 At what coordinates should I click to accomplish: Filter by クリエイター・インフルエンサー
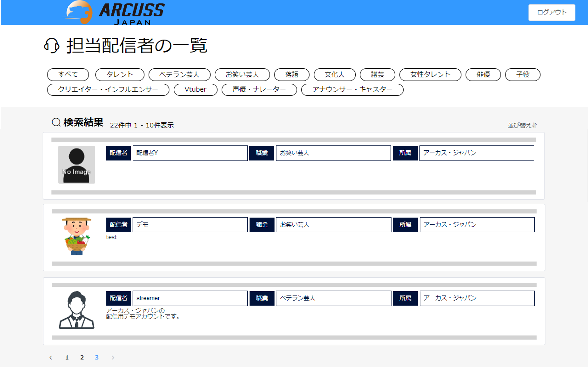(108, 90)
